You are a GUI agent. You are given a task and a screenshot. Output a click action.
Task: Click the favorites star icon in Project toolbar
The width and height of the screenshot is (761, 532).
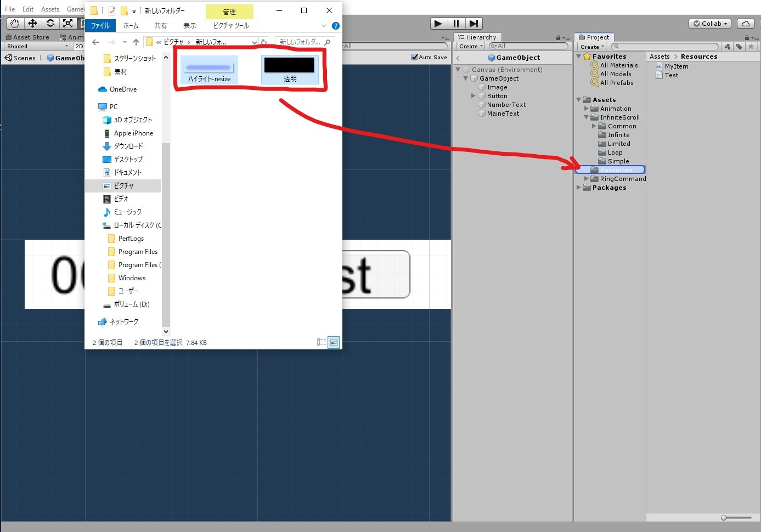(751, 47)
